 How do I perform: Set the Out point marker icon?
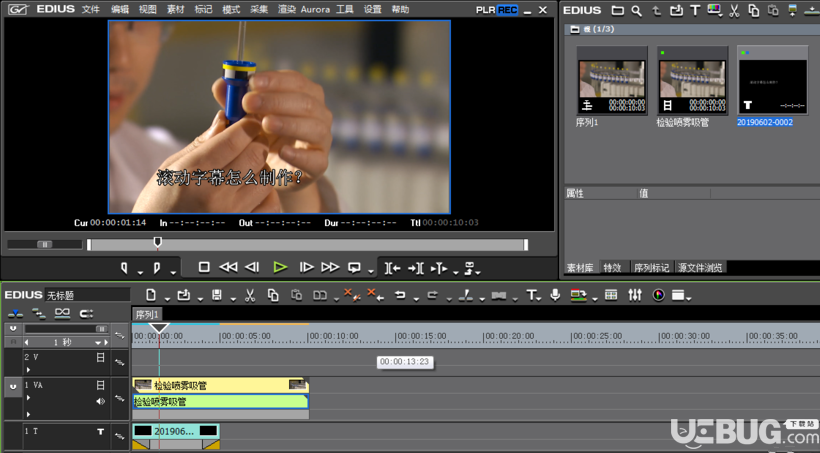point(157,268)
